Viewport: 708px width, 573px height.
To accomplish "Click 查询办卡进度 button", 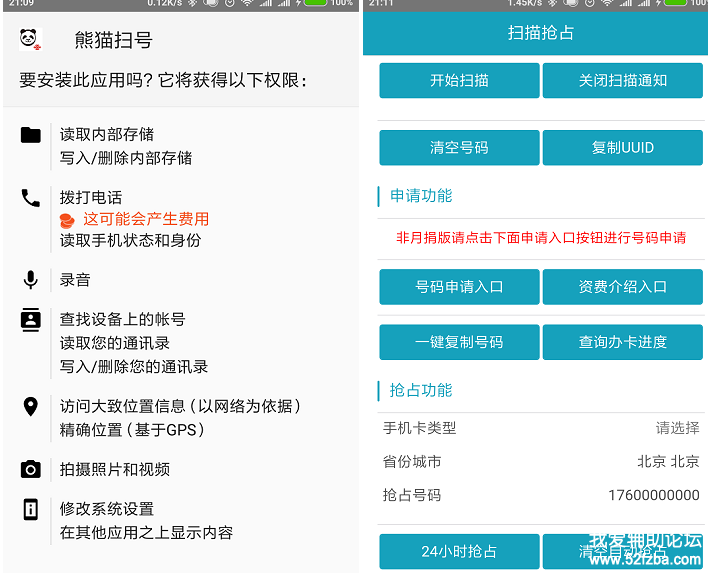I will [x=623, y=342].
